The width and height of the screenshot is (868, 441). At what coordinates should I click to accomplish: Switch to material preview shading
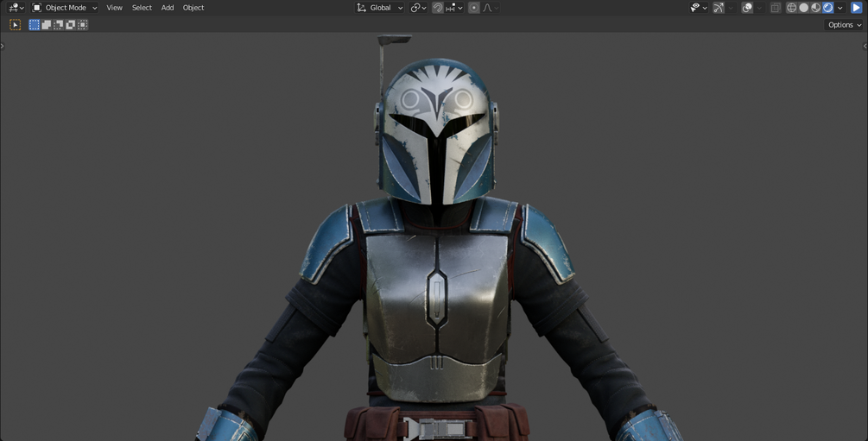click(816, 8)
